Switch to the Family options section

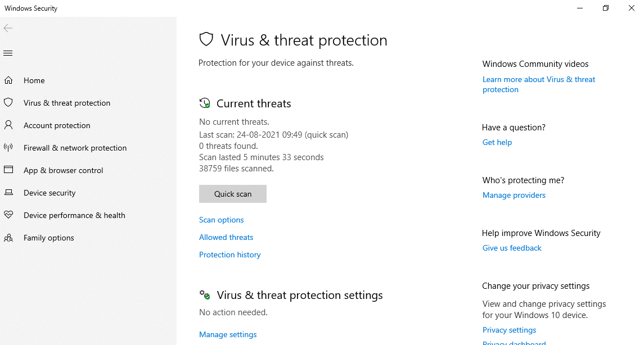pos(48,238)
